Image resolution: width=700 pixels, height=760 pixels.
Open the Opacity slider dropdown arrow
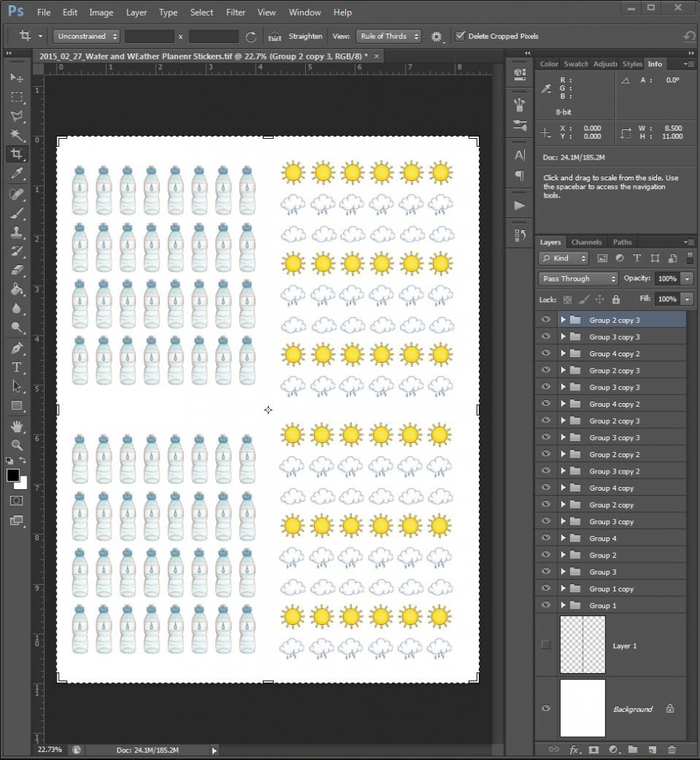[x=687, y=279]
